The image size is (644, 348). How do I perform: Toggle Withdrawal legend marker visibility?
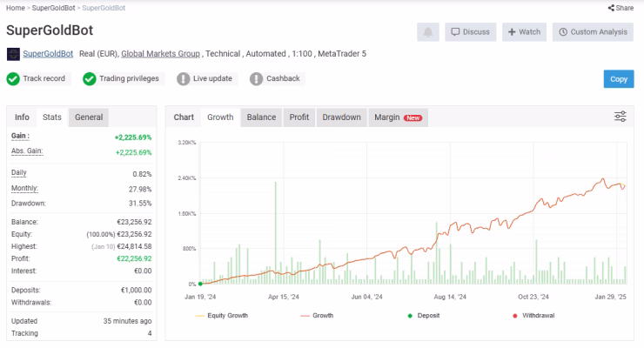point(533,316)
